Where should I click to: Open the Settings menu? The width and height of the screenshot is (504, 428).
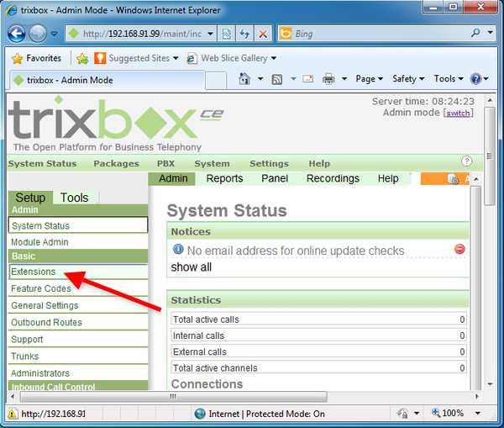(x=269, y=163)
